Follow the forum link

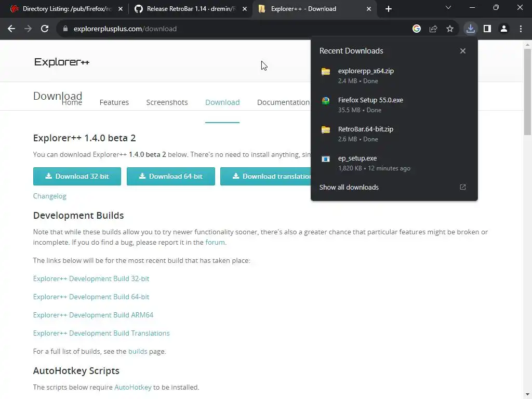(x=215, y=242)
